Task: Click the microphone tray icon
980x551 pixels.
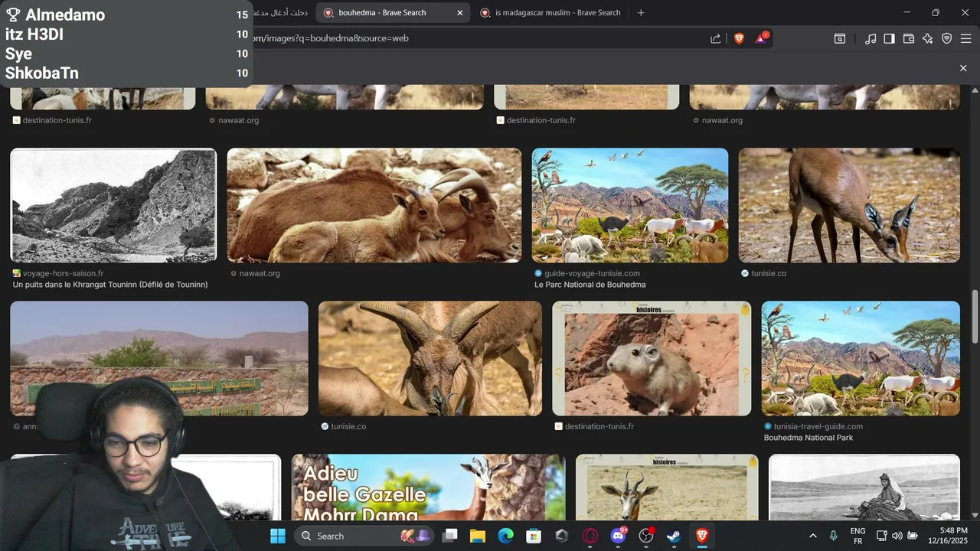Action: pos(833,536)
